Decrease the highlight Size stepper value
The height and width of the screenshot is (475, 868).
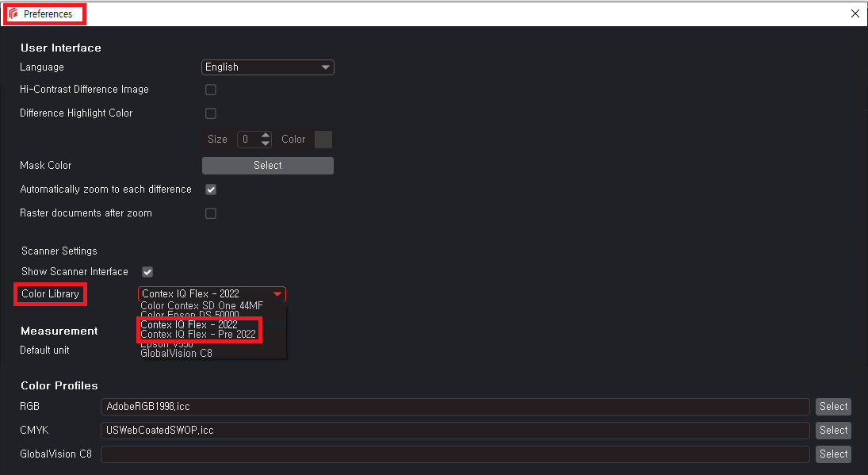[x=266, y=144]
